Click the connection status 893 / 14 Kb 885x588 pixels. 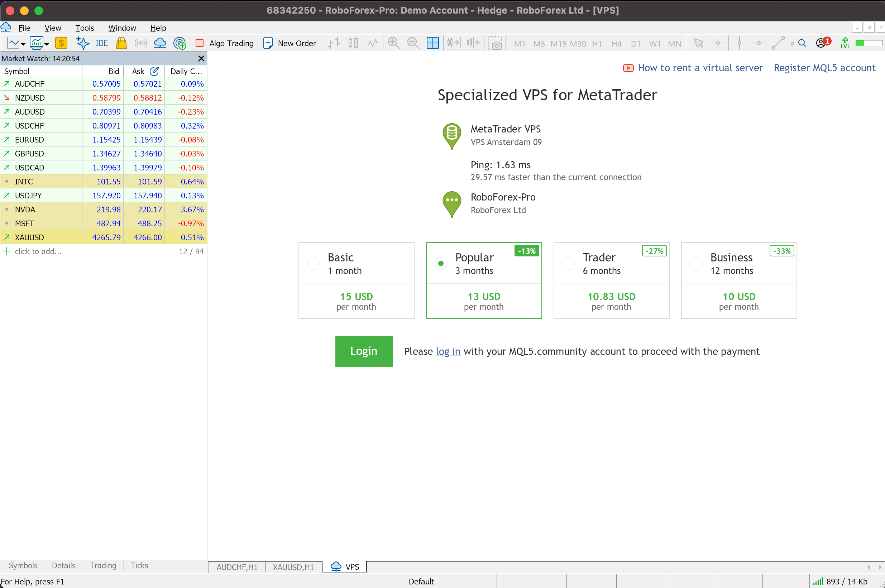pyautogui.click(x=840, y=582)
